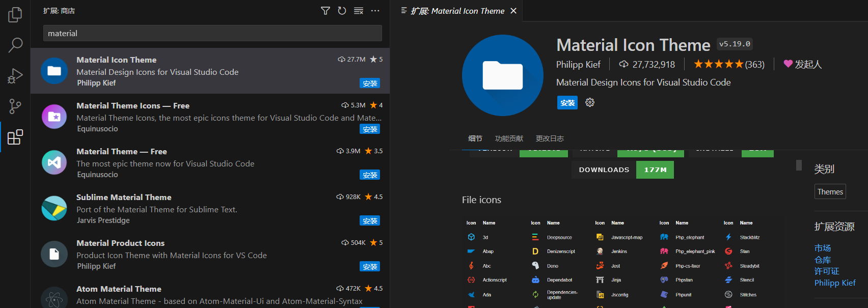Screen dimensions: 868x308
Task: Click the star rating with 363 reviews
Action: [x=729, y=64]
